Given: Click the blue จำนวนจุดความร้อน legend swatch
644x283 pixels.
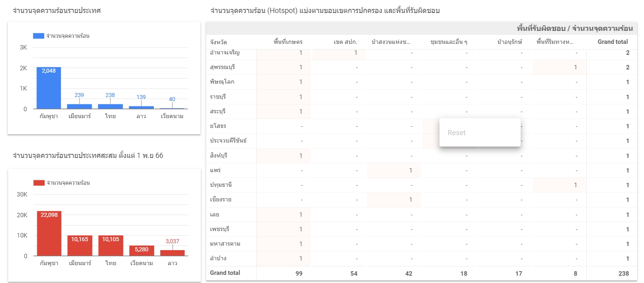Looking at the screenshot, I should [39, 36].
